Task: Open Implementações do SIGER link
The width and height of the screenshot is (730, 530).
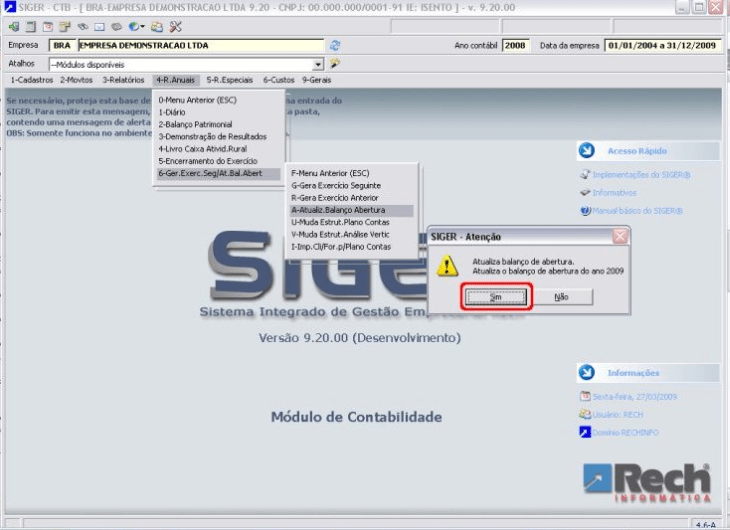Action: click(641, 175)
